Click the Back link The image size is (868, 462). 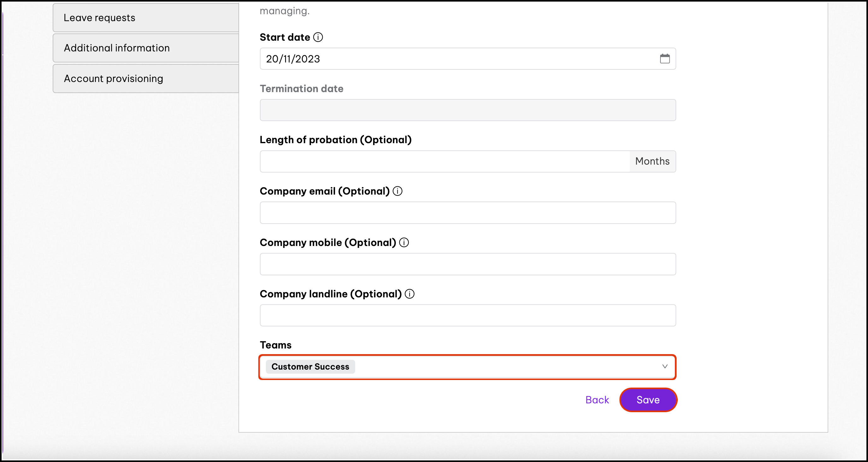597,400
